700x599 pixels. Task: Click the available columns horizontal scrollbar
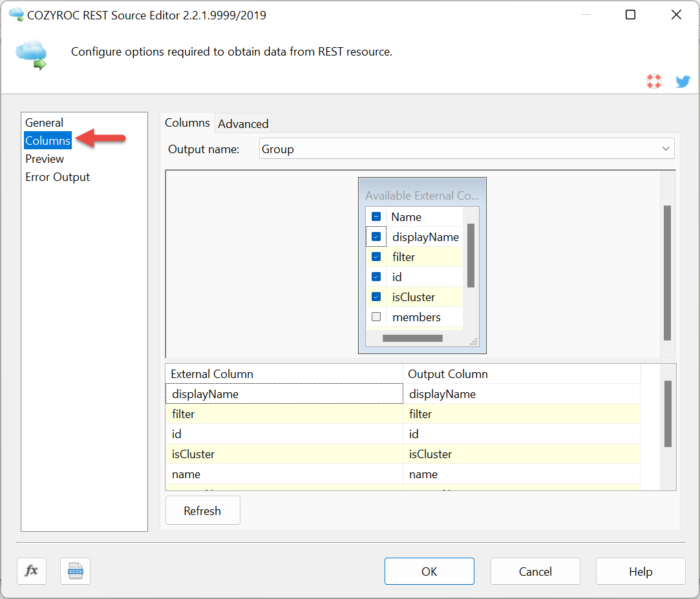412,339
